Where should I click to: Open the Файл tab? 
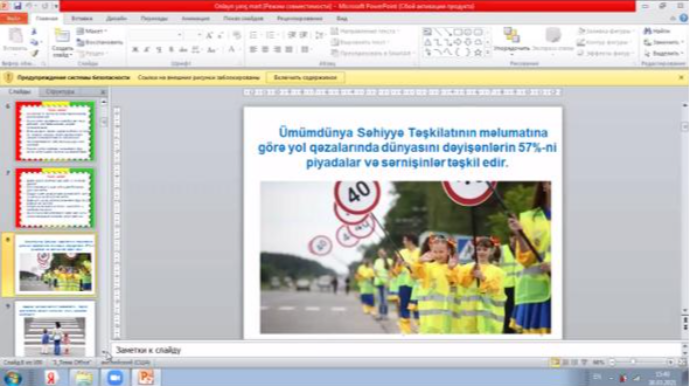14,18
